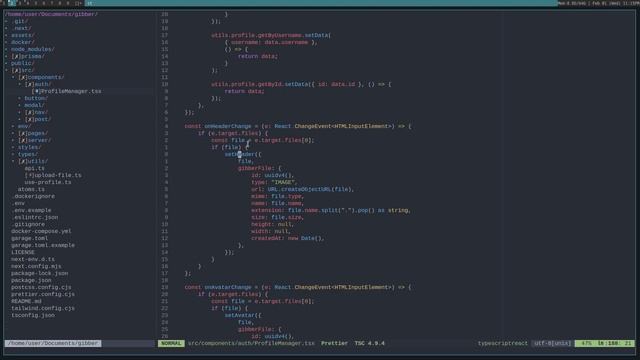
Task: Open .eslintrc.json file
Action: (x=34, y=217)
